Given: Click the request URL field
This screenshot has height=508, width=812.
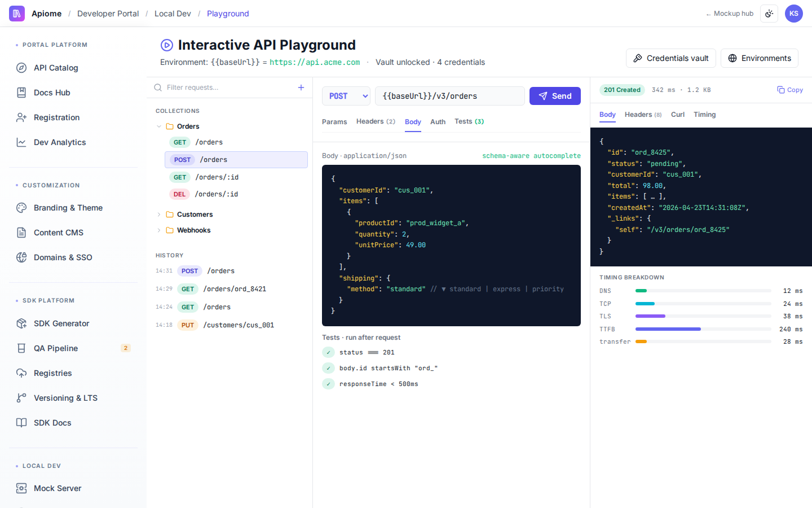Looking at the screenshot, I should click(450, 96).
